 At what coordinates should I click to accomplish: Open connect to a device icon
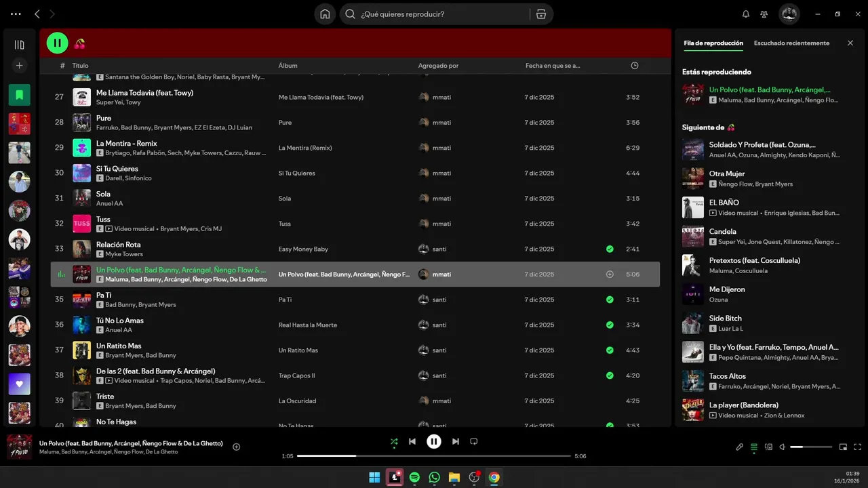pyautogui.click(x=768, y=447)
